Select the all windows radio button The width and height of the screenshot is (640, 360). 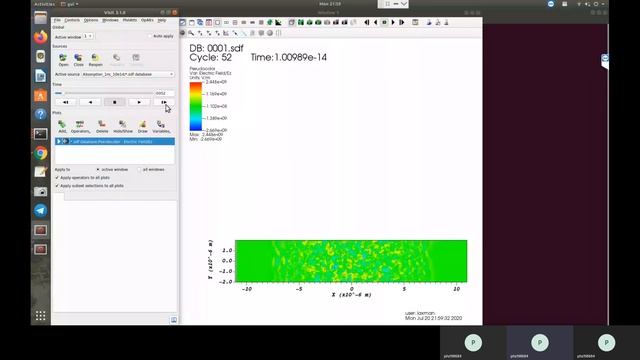[139, 169]
